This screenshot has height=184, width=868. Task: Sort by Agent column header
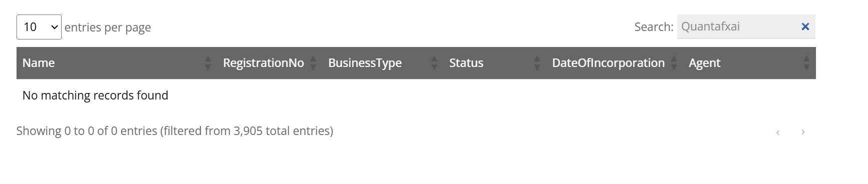pyautogui.click(x=704, y=63)
